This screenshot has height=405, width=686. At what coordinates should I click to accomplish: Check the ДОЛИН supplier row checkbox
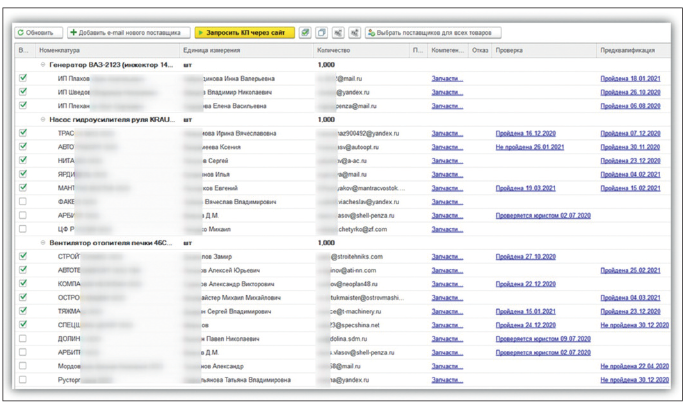pos(23,338)
